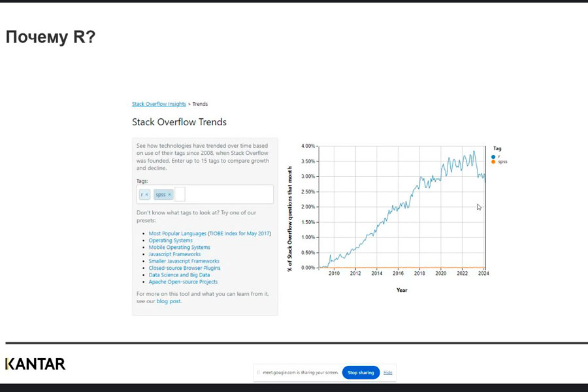Open the Stack Overflow Insights breadcrumb link
This screenshot has height=392, width=588.
[159, 104]
